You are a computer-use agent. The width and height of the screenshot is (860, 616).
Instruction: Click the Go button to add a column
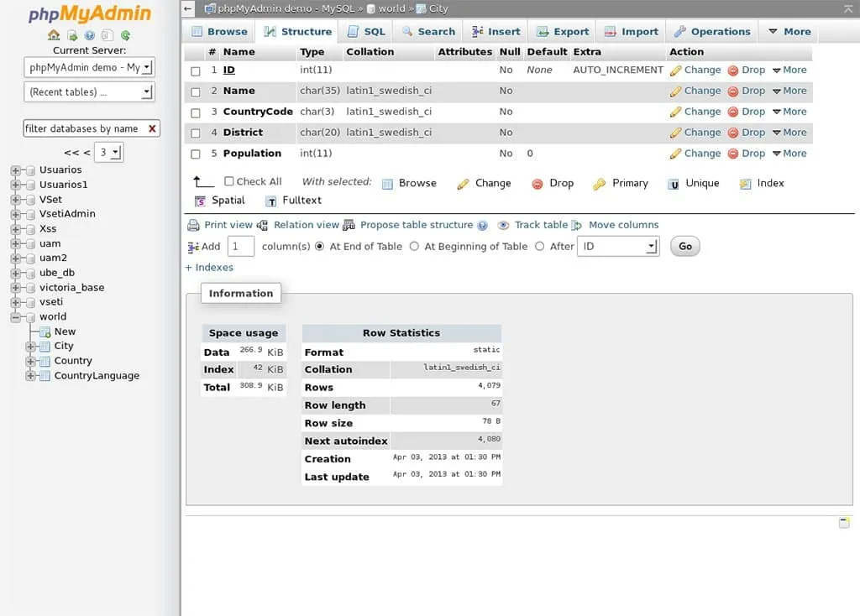[684, 246]
